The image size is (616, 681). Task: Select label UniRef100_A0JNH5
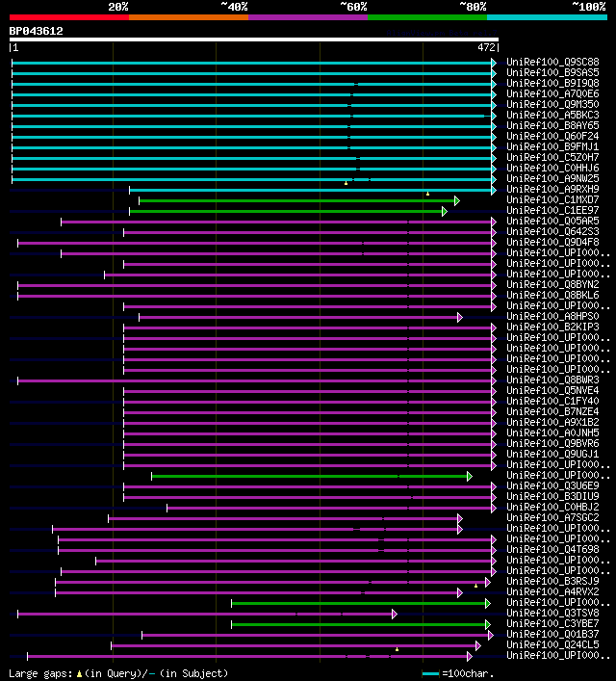coord(552,432)
